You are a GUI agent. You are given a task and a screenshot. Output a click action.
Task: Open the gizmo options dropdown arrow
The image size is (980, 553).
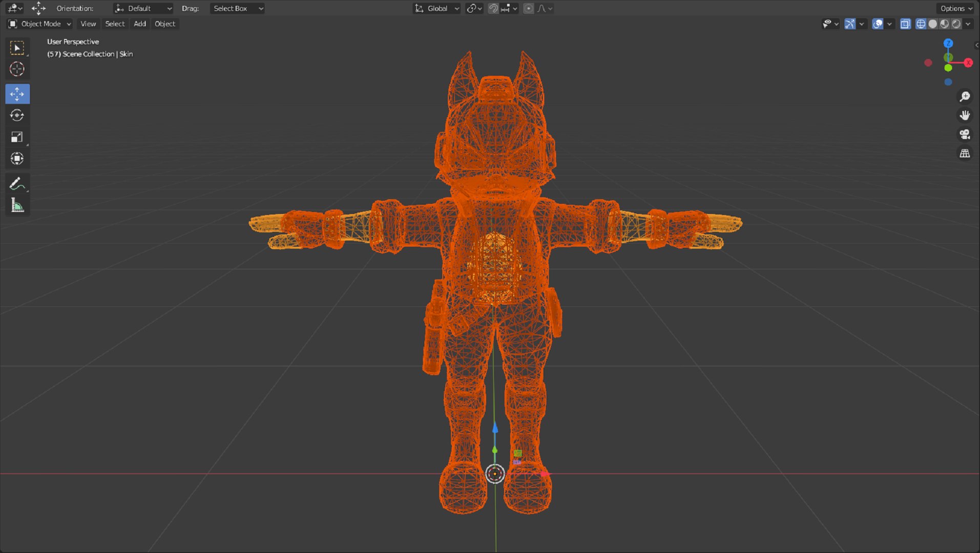pos(862,24)
